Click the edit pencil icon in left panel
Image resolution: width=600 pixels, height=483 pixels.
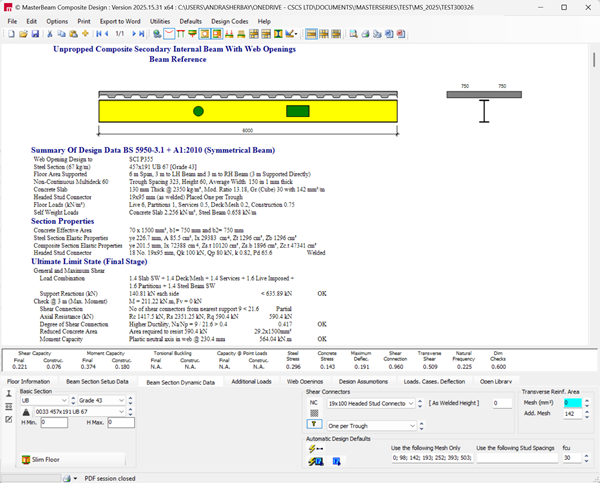(x=9, y=419)
